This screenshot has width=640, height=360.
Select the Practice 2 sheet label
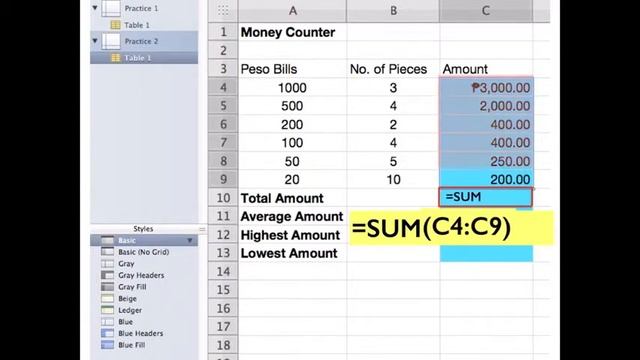tap(141, 41)
